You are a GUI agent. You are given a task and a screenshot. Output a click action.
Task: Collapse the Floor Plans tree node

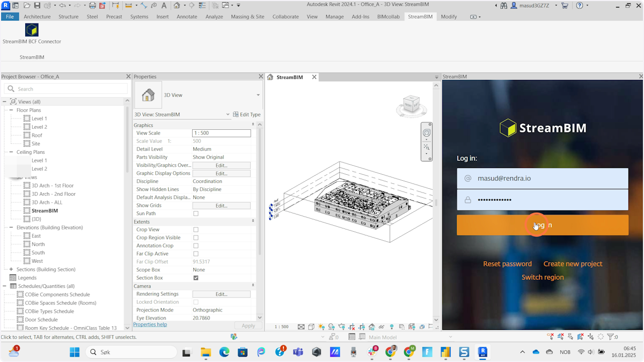[x=11, y=110]
